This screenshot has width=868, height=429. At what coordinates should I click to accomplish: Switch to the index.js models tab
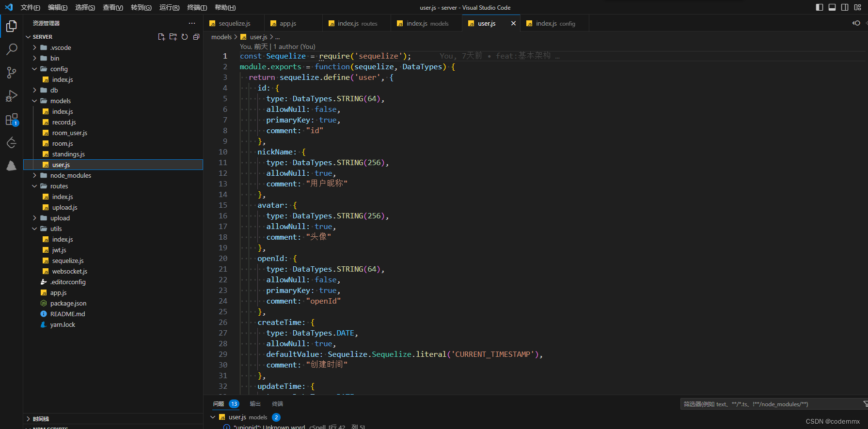[427, 23]
